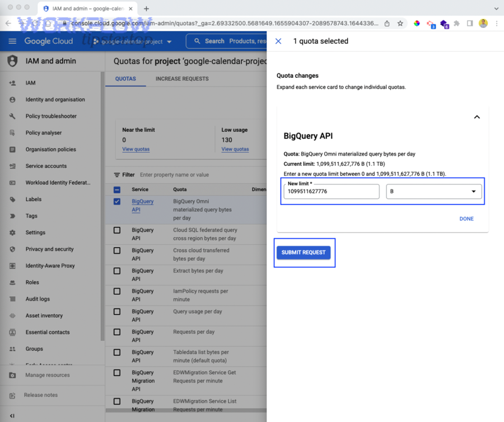Click the IAM and admin shield icon
Viewport: 504px width, 422px height.
[12, 61]
